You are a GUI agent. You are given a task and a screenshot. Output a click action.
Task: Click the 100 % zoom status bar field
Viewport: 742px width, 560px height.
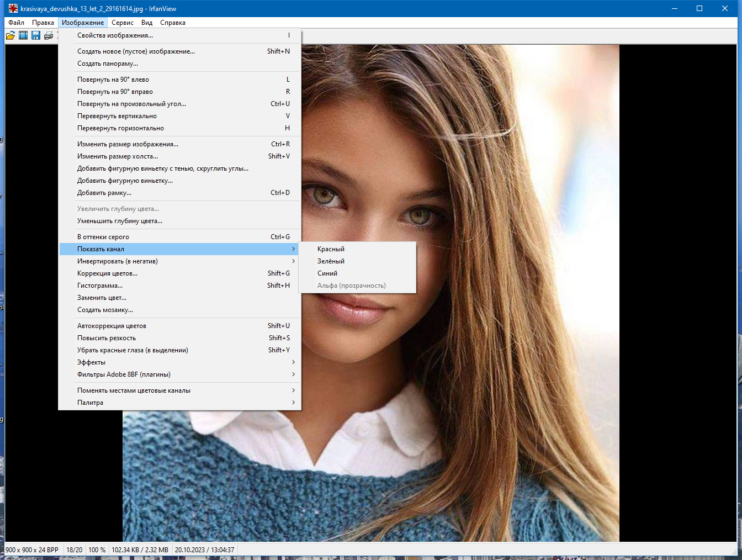point(97,550)
